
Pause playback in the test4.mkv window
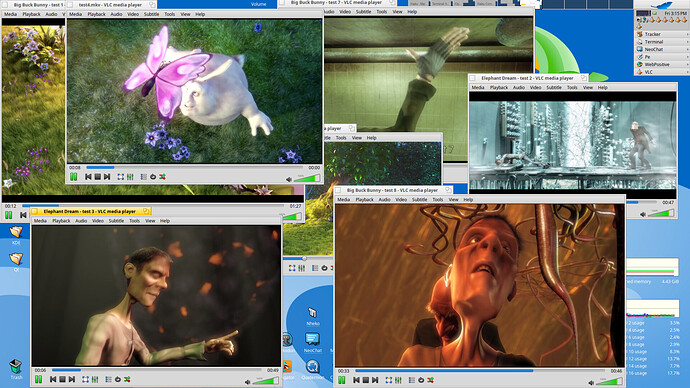pyautogui.click(x=73, y=177)
